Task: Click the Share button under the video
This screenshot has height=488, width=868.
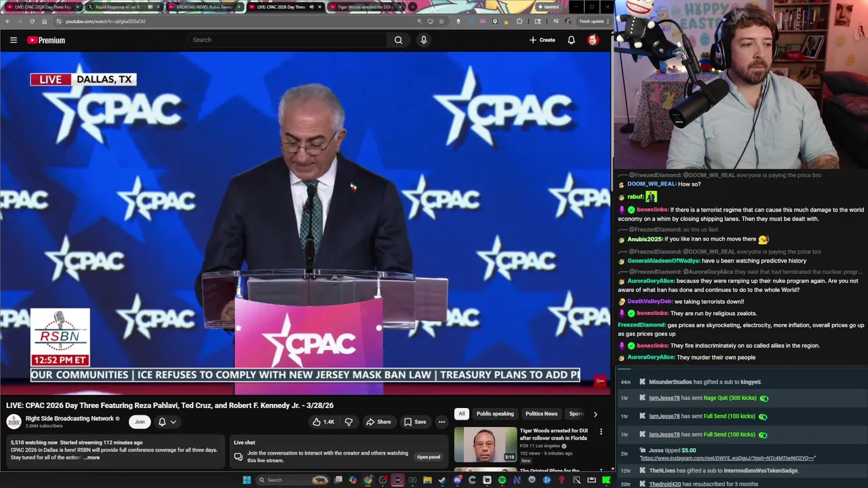Action: click(x=378, y=422)
